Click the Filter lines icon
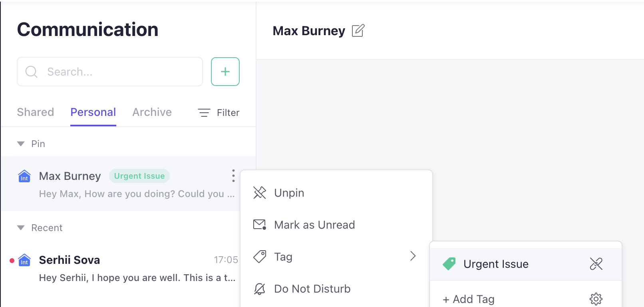This screenshot has height=307, width=644. tap(204, 113)
